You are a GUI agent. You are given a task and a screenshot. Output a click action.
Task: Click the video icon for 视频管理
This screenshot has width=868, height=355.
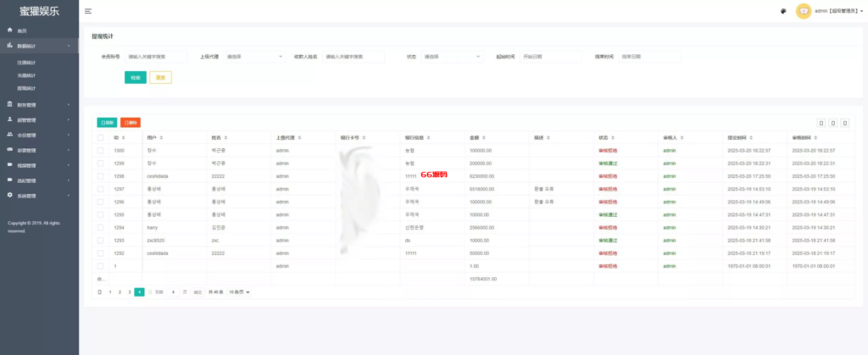click(x=10, y=164)
